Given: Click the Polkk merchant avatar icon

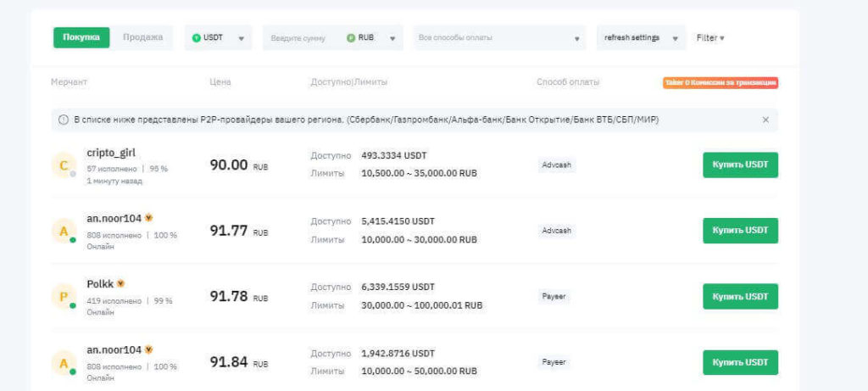Looking at the screenshot, I should tap(64, 296).
